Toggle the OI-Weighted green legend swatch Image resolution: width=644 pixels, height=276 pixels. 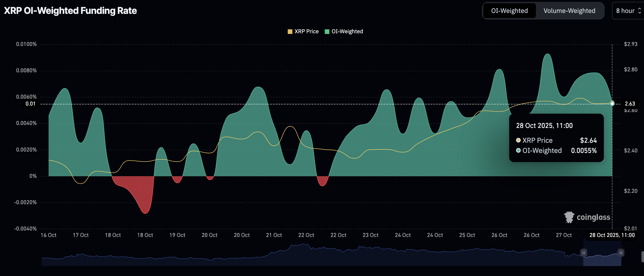[327, 32]
